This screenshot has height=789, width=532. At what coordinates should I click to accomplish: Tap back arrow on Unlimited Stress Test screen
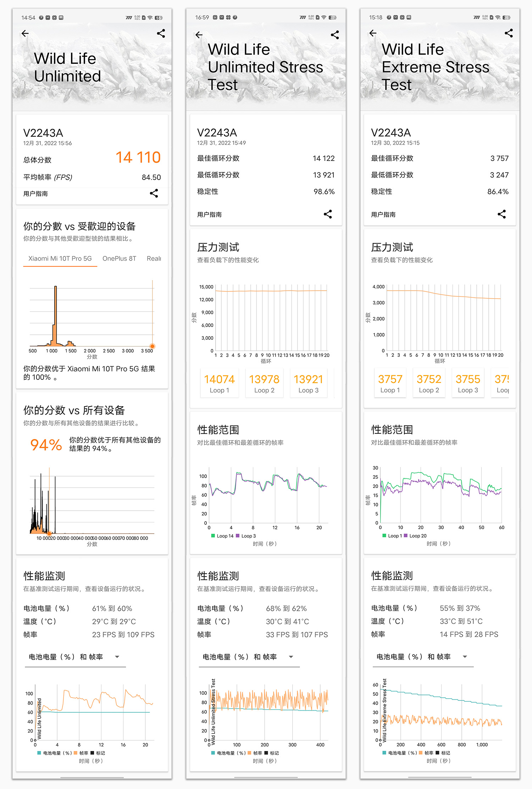(199, 35)
